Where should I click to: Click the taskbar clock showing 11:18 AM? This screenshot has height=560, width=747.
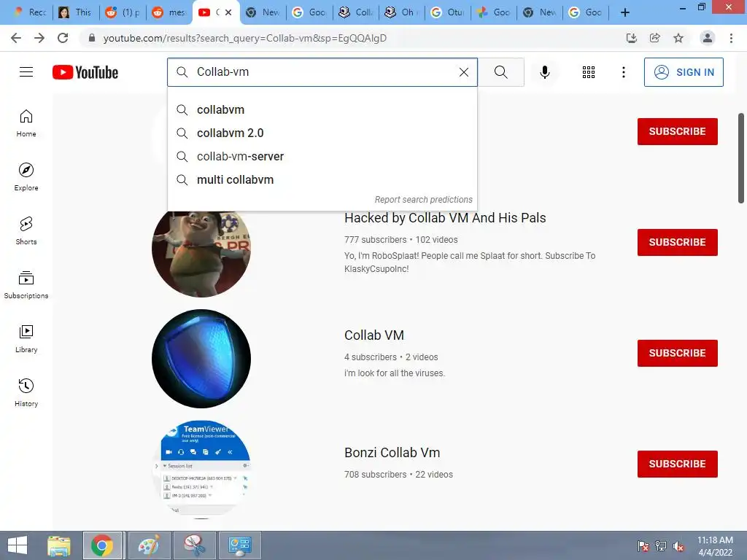tap(715, 545)
